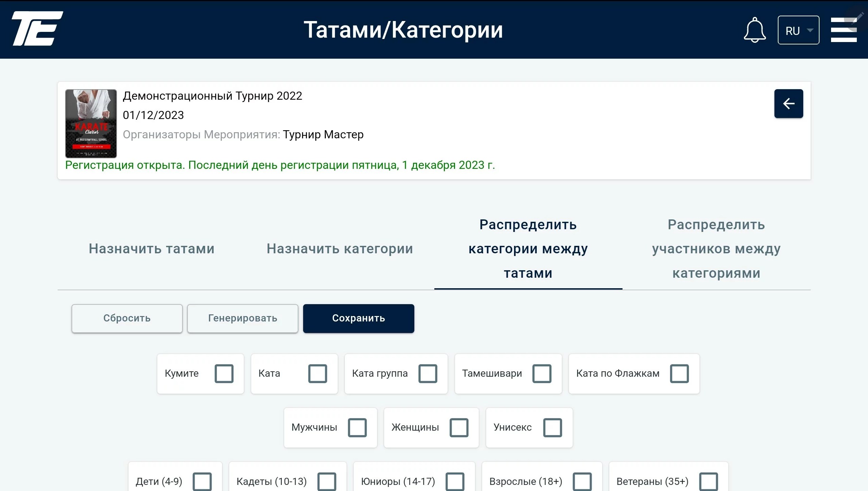
Task: Tick the Дети (4-9) checkbox
Action: (202, 482)
